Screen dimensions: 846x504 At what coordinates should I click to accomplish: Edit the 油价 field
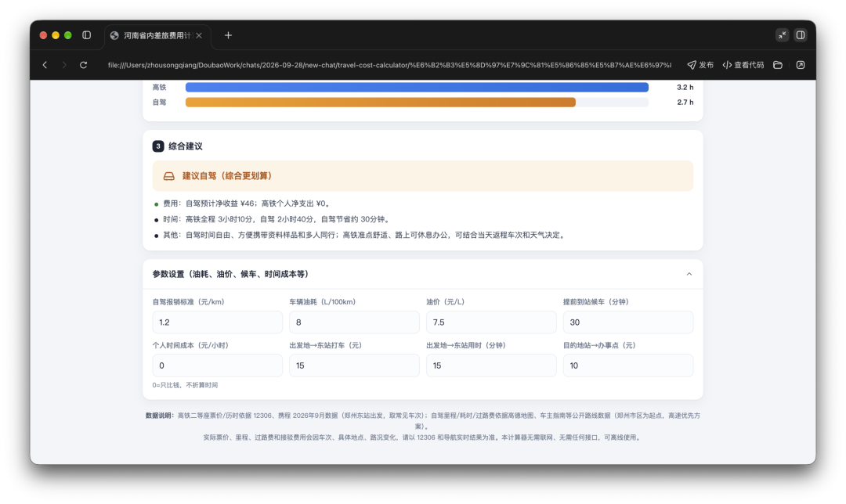pos(491,322)
